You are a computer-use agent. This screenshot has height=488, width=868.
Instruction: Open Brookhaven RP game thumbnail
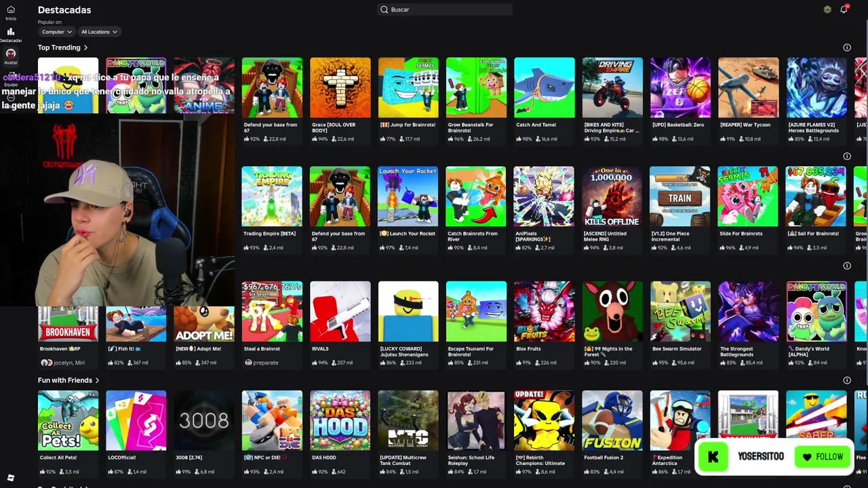tap(68, 324)
